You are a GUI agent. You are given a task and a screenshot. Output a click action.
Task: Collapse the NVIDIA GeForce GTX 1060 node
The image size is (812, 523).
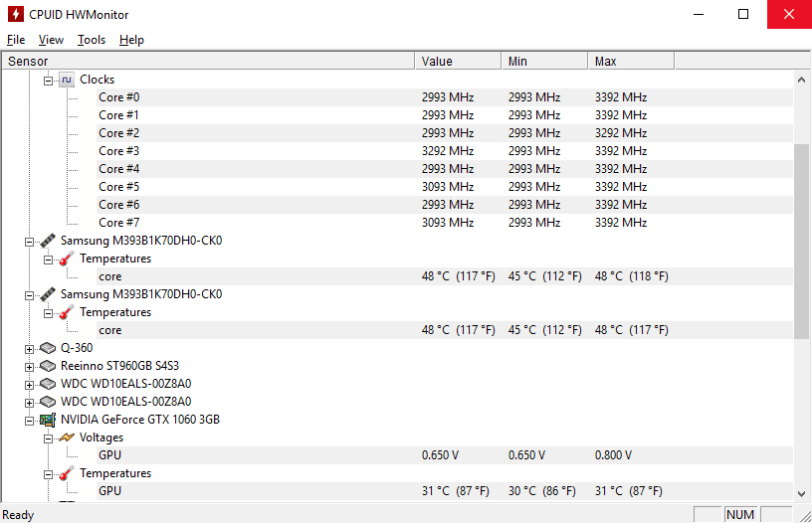pyautogui.click(x=29, y=422)
